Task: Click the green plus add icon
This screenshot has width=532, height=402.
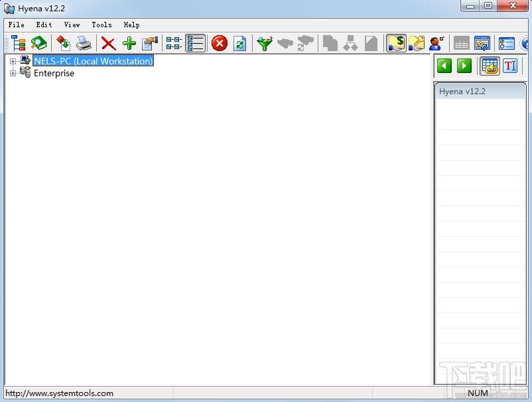Action: point(129,43)
